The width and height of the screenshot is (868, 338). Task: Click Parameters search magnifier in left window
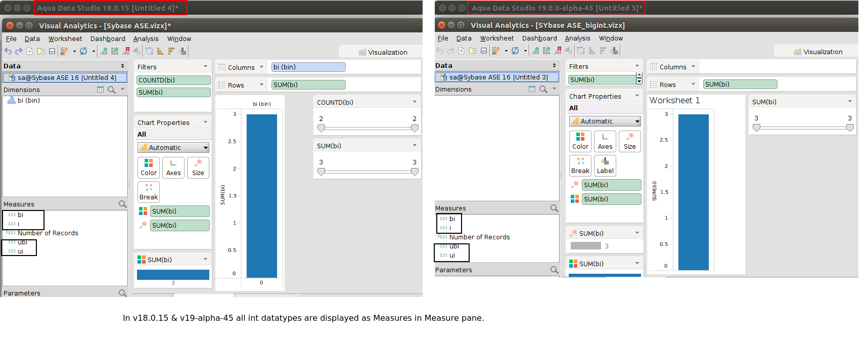[x=122, y=293]
